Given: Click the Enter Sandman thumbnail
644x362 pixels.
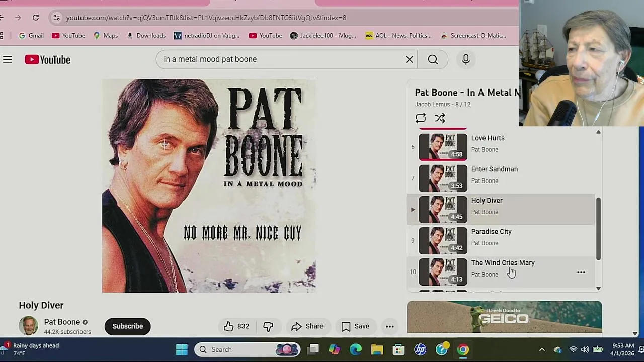Looking at the screenshot, I should point(443,177).
